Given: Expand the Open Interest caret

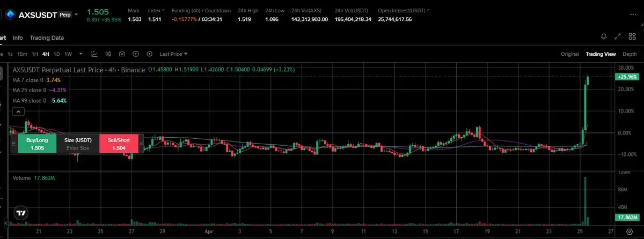Looking at the screenshot, I should [x=429, y=10].
